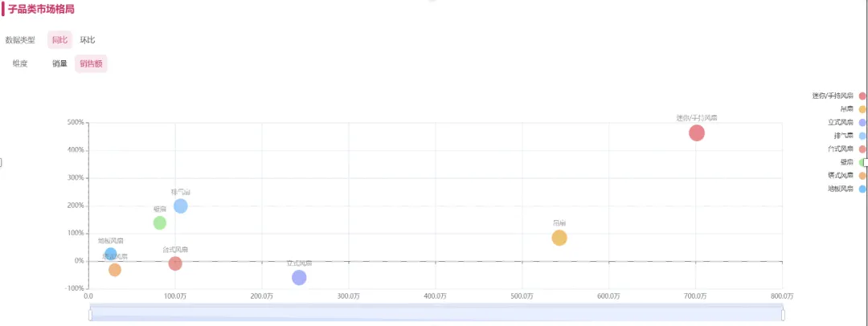
Task: Click the green 壁扇 bubble
Action: tap(160, 223)
